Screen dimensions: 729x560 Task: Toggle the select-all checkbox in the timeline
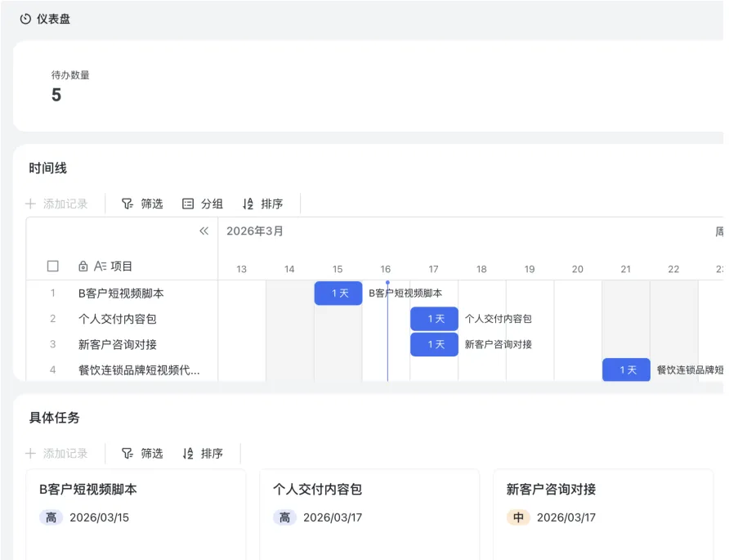pos(53,266)
